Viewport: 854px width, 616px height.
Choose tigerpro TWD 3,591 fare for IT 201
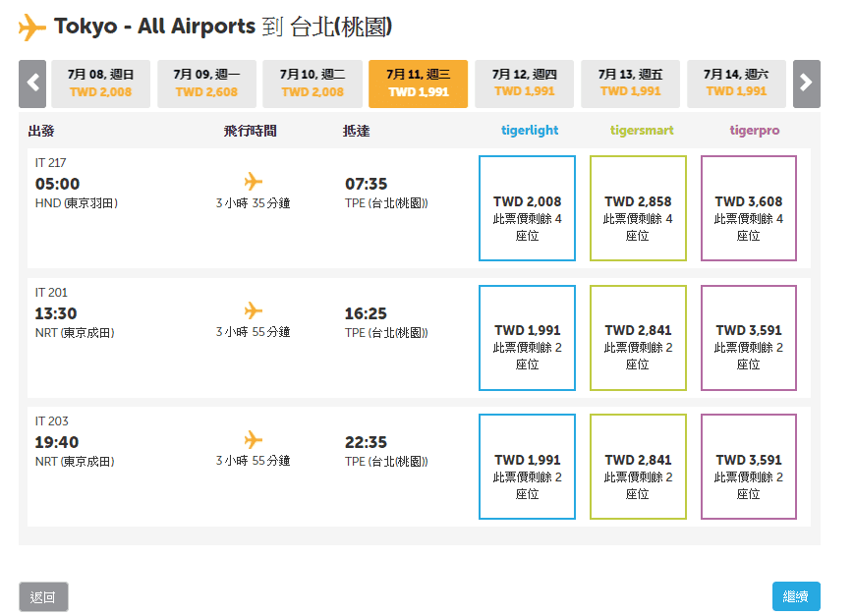(x=748, y=338)
